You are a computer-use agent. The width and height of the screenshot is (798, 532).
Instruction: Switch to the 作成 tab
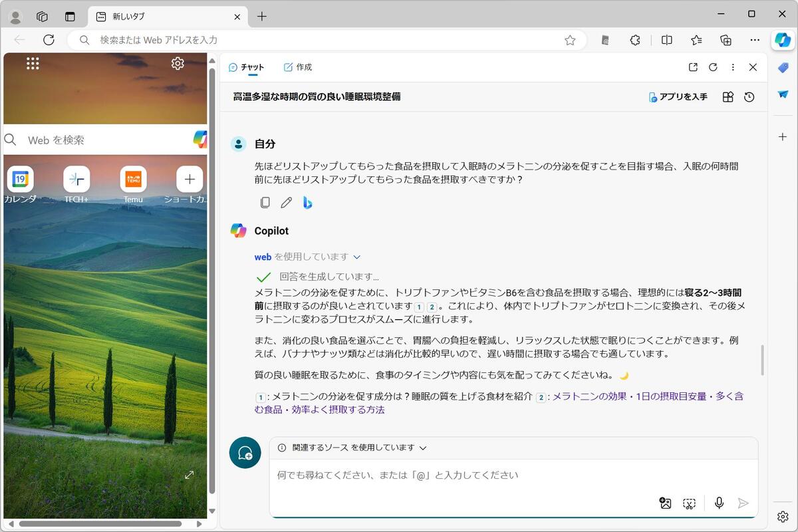click(298, 67)
